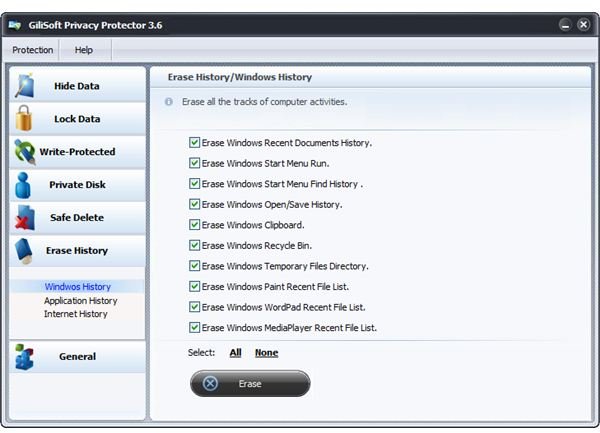
Task: Select Windwos History sub-item
Action: [78, 286]
